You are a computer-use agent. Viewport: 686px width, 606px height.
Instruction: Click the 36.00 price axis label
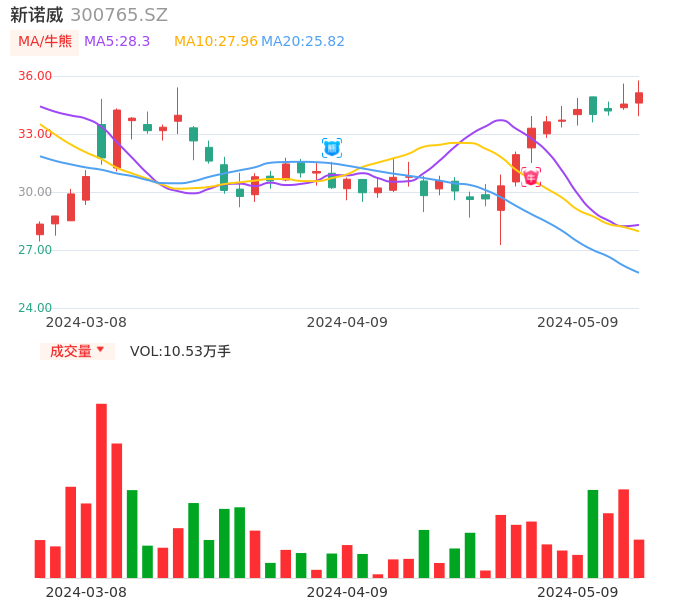tap(35, 76)
